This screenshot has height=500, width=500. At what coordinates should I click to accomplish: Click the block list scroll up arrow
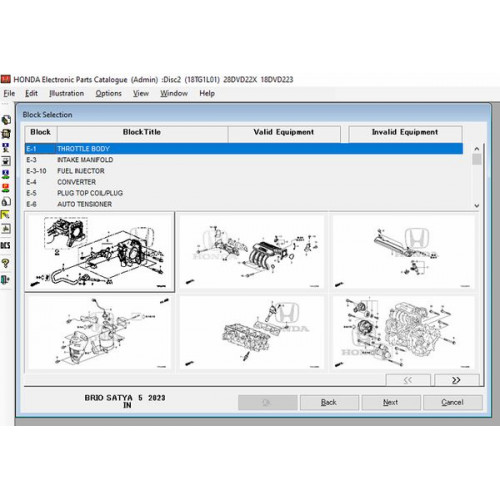click(477, 149)
